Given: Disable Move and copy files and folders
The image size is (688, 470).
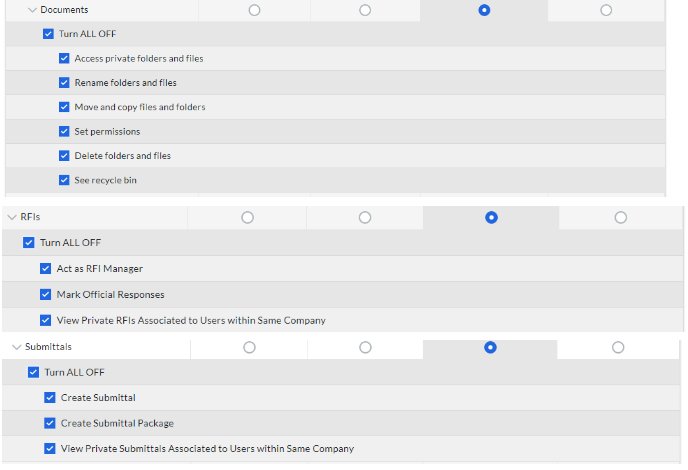Looking at the screenshot, I should pos(65,107).
